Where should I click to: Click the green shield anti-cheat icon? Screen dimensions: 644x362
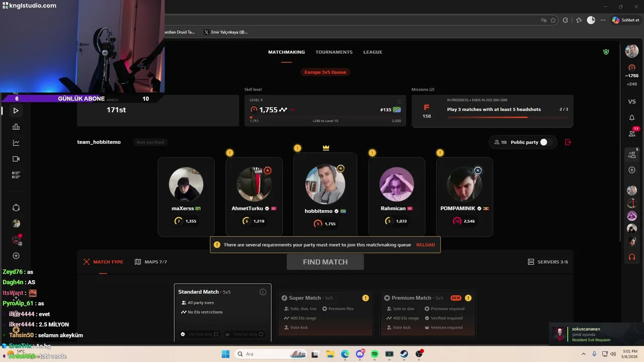click(x=606, y=52)
